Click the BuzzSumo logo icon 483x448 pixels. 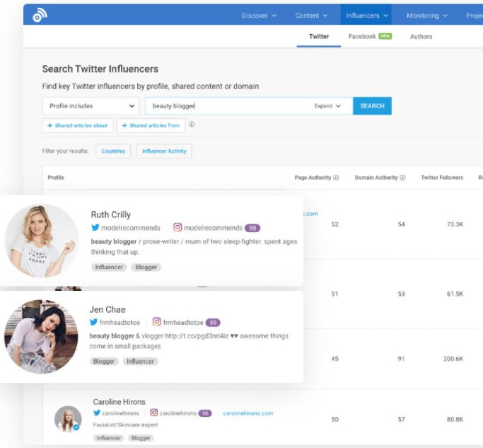pos(40,15)
